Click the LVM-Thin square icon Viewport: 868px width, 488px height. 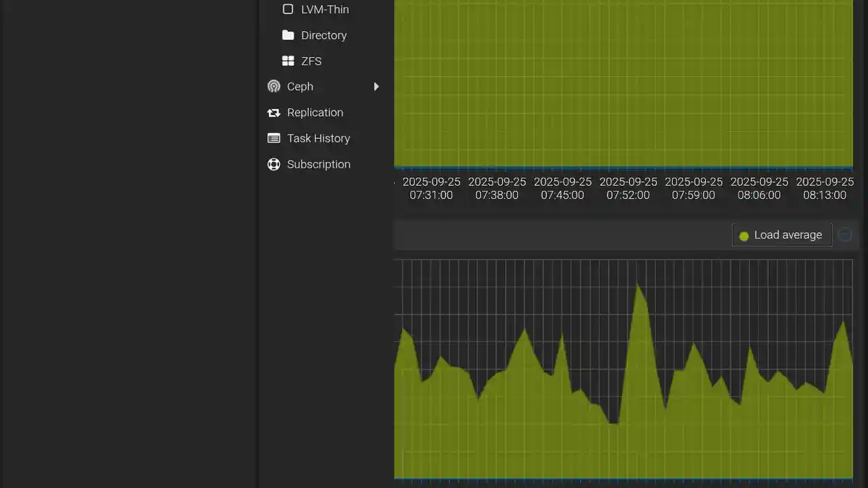pos(288,9)
